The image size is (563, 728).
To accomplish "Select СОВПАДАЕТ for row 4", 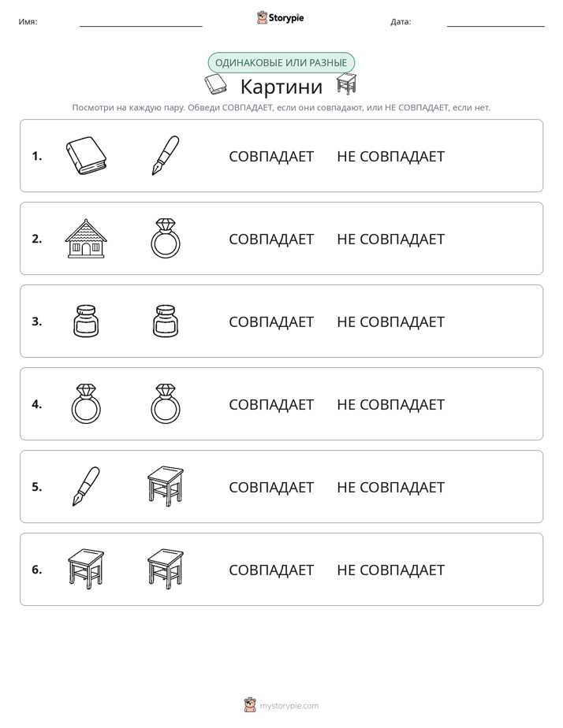I will (271, 404).
